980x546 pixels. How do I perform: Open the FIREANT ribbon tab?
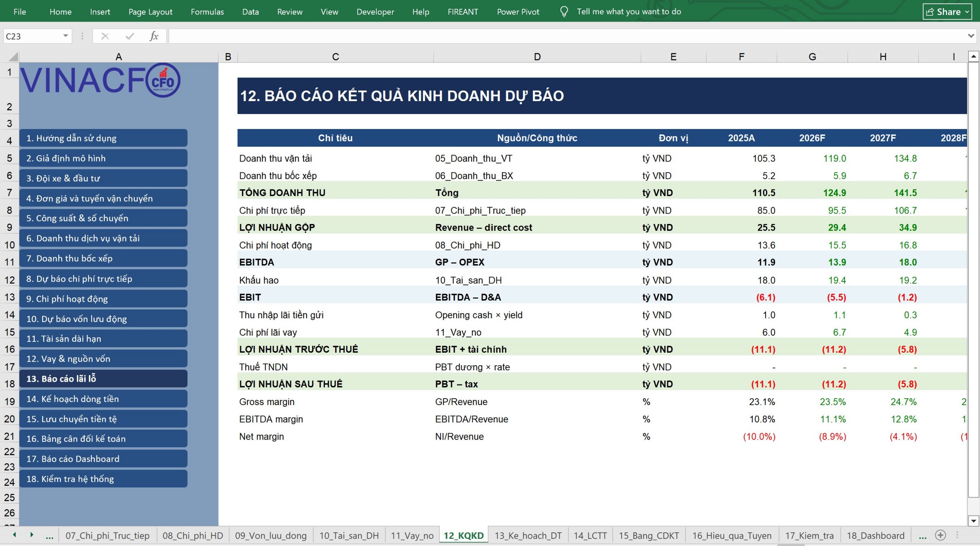point(463,11)
